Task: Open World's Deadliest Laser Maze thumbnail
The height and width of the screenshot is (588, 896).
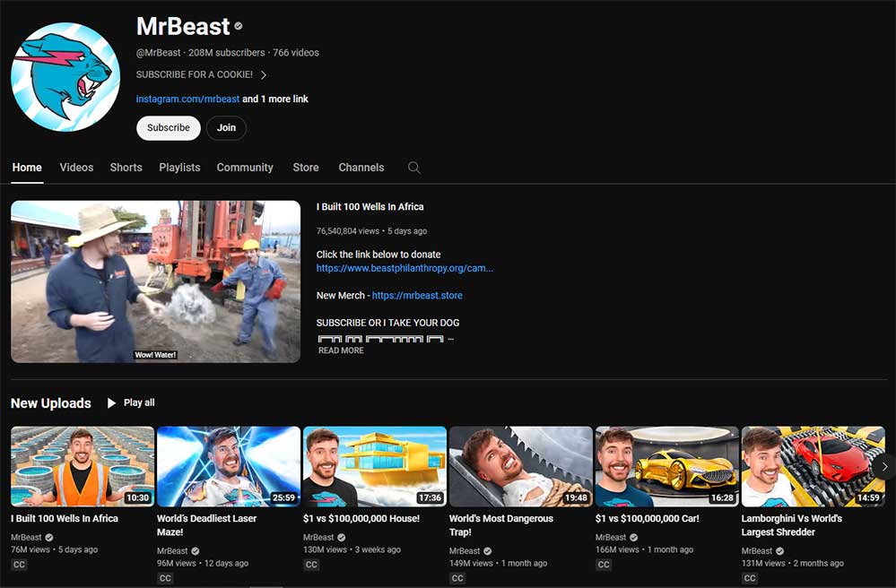Action: (x=229, y=466)
